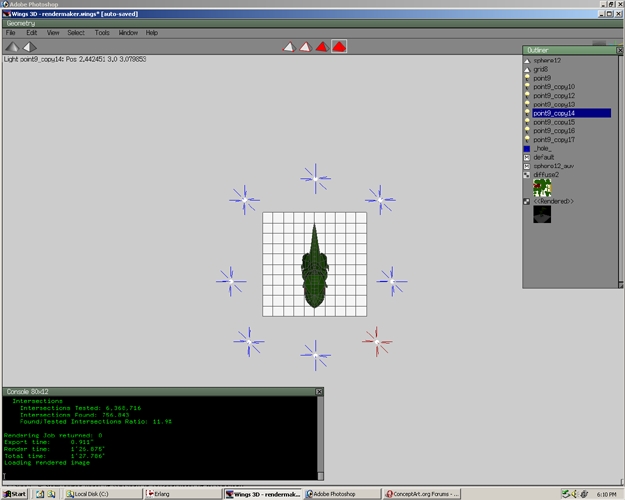625x500 pixels.
Task: Close the Console 80x12 window
Action: pyautogui.click(x=319, y=392)
